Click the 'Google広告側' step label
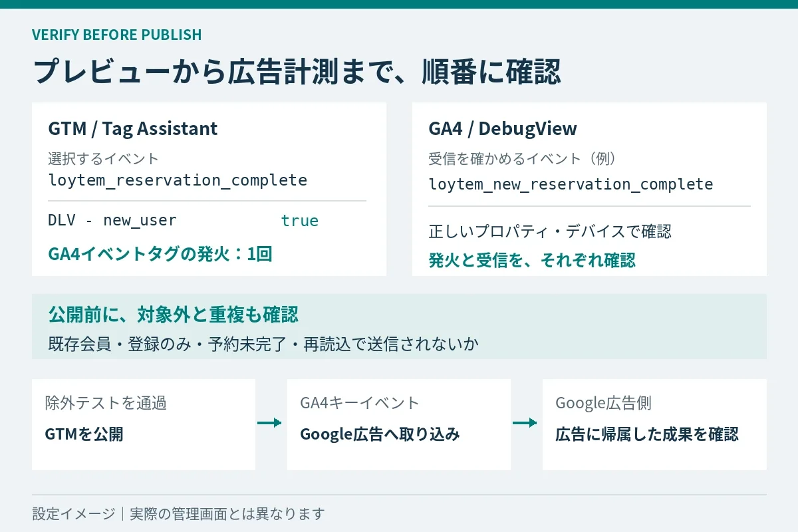This screenshot has height=532, width=798. (x=603, y=403)
